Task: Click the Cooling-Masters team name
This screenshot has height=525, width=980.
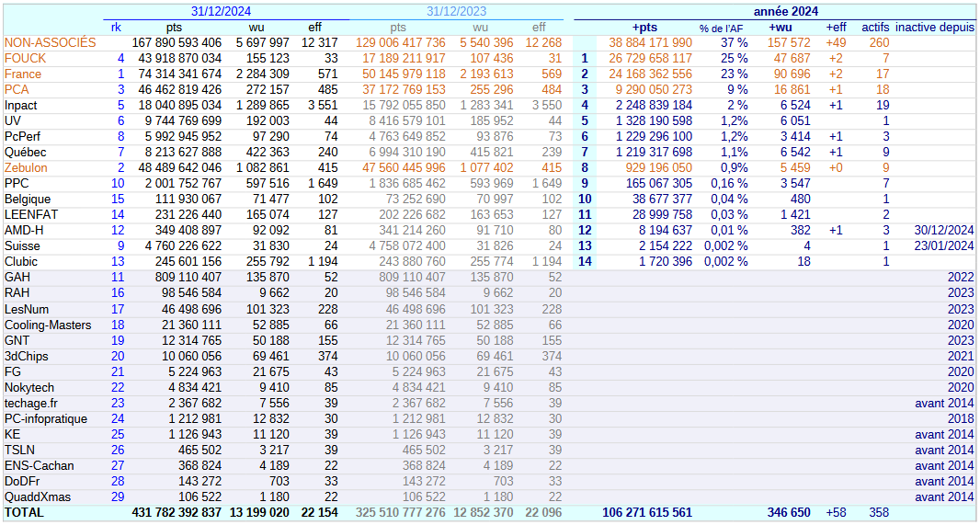Action: click(48, 325)
